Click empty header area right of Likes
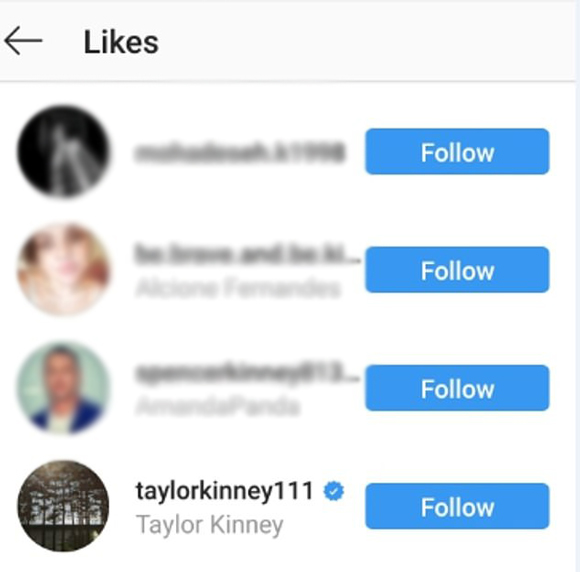The image size is (580, 572). [x=366, y=41]
